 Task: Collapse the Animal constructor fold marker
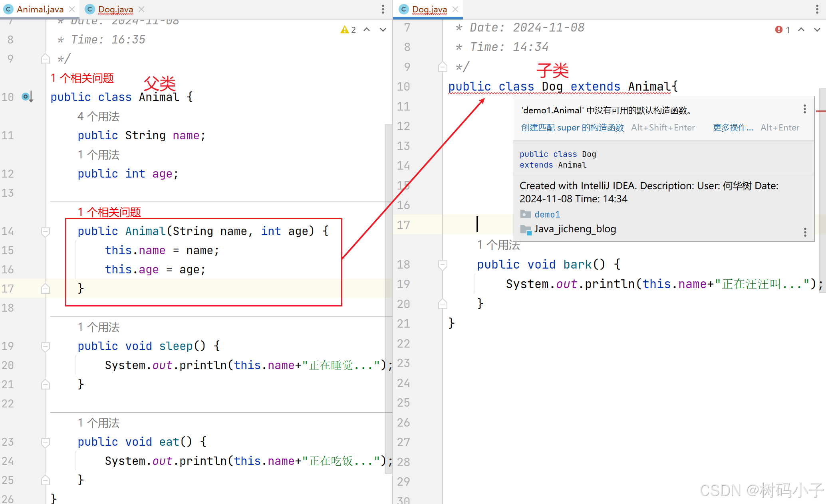pyautogui.click(x=46, y=231)
